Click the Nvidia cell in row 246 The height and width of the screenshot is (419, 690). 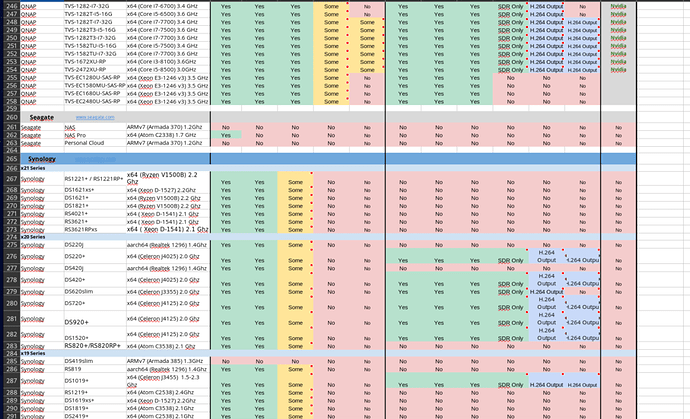tap(618, 6)
